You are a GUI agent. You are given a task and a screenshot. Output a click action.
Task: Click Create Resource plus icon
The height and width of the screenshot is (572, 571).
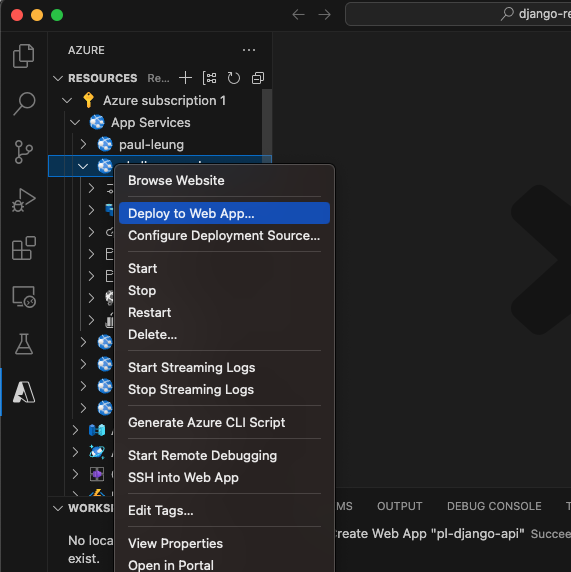click(185, 78)
